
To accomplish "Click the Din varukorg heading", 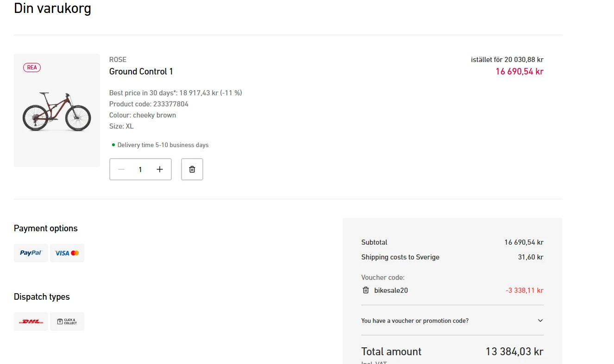I will point(52,8).
